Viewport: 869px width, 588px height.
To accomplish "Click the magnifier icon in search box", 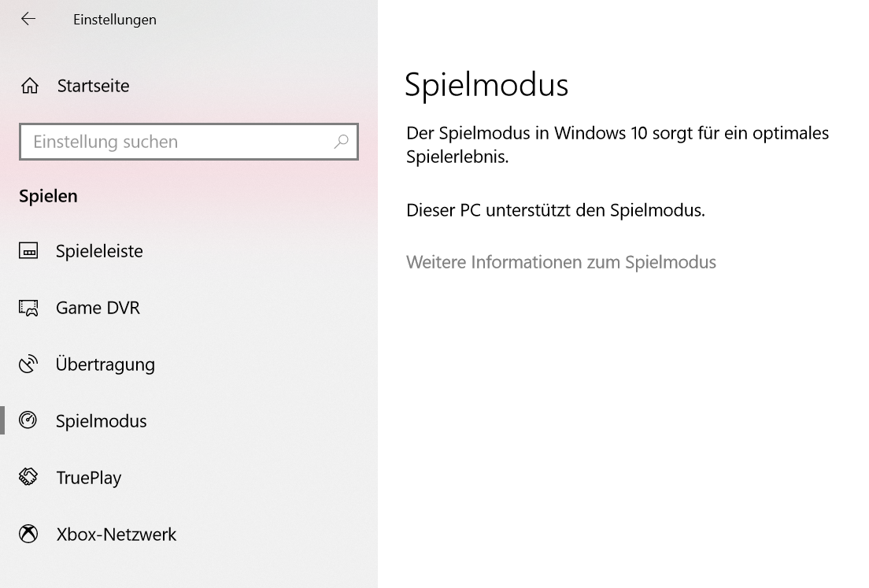I will (x=341, y=142).
